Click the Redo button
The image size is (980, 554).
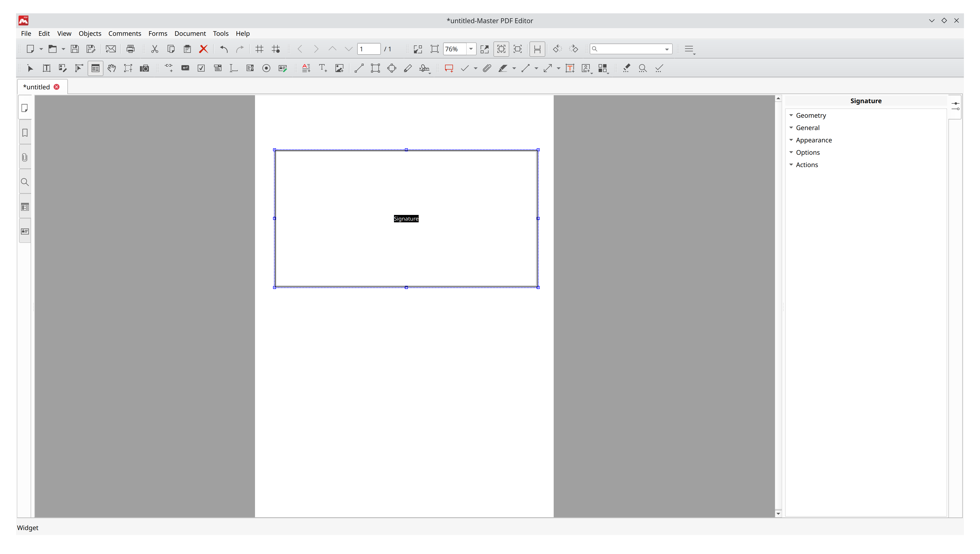pyautogui.click(x=240, y=49)
